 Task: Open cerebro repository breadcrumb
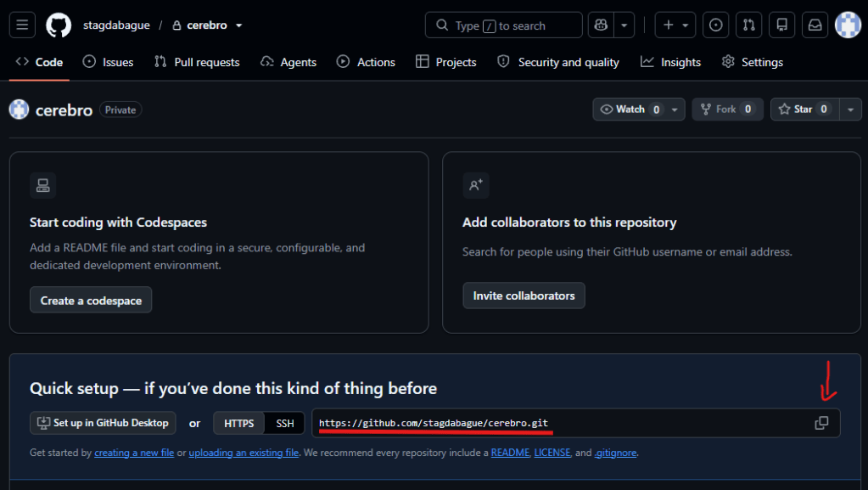tap(207, 25)
